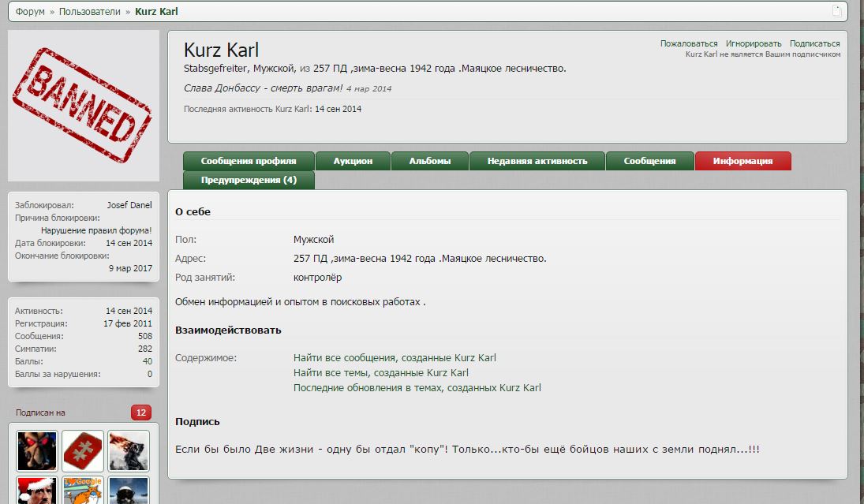The height and width of the screenshot is (504, 864).
Task: Click the 257 ПД location link in header
Action: pos(439,69)
